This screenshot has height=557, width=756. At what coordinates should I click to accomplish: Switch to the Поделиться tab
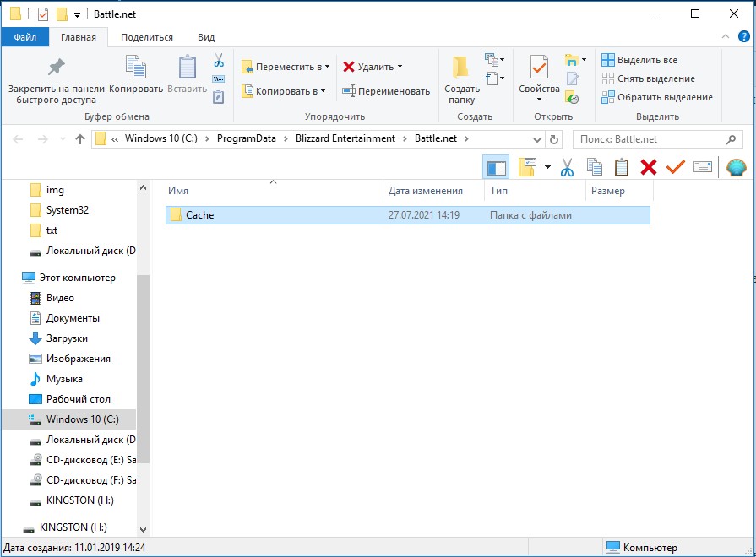click(x=147, y=37)
